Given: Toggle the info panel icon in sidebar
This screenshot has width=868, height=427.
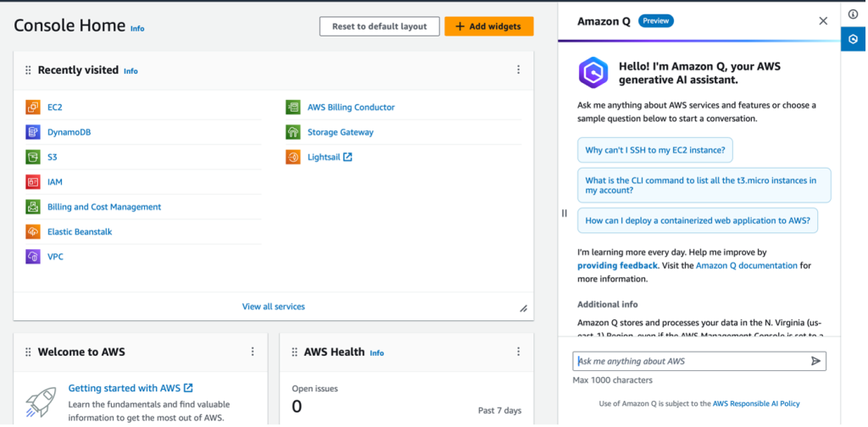Looking at the screenshot, I should tap(854, 14).
